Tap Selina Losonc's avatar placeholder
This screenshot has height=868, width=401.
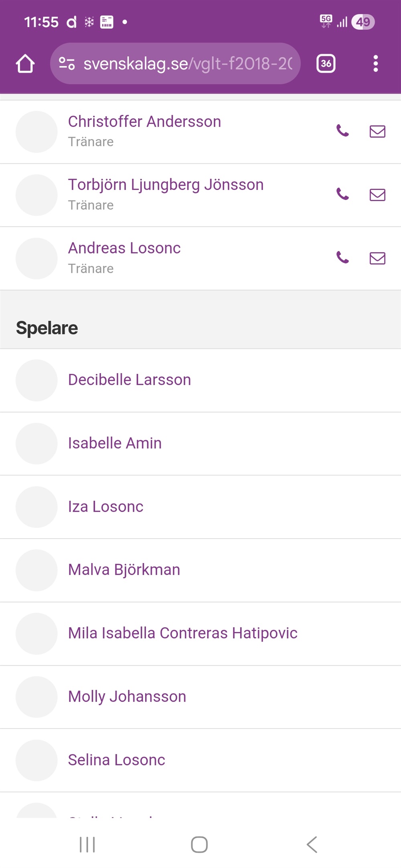pyautogui.click(x=36, y=760)
